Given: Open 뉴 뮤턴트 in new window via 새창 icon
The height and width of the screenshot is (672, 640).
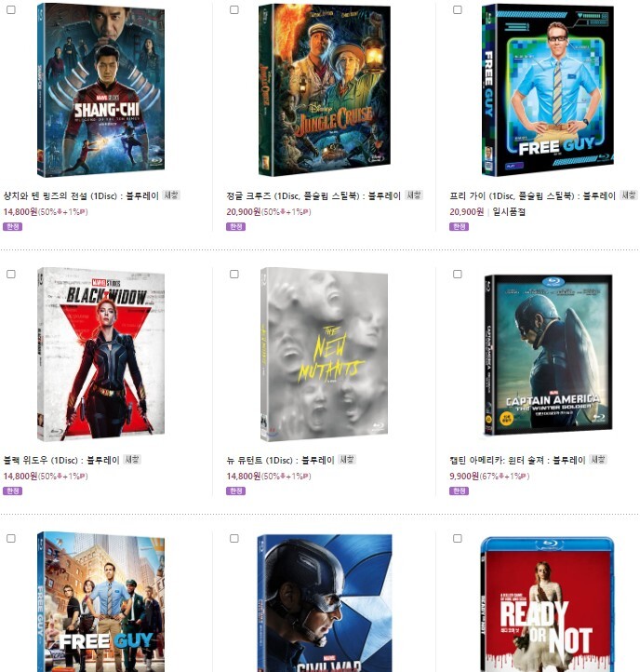Looking at the screenshot, I should click(347, 460).
